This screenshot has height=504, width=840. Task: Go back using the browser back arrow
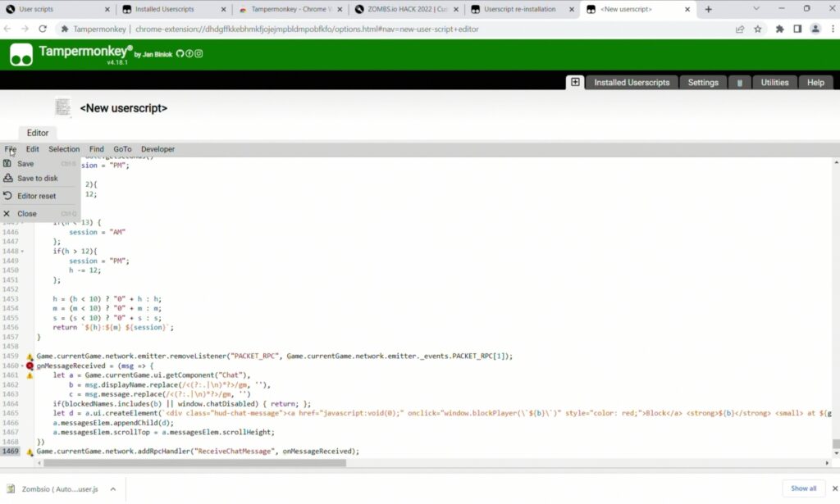click(x=7, y=29)
